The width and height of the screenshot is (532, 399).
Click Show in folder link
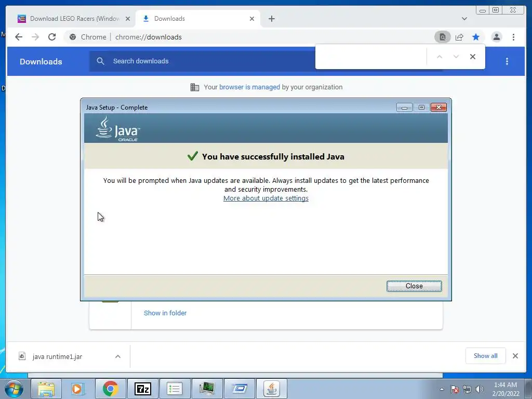coord(165,313)
